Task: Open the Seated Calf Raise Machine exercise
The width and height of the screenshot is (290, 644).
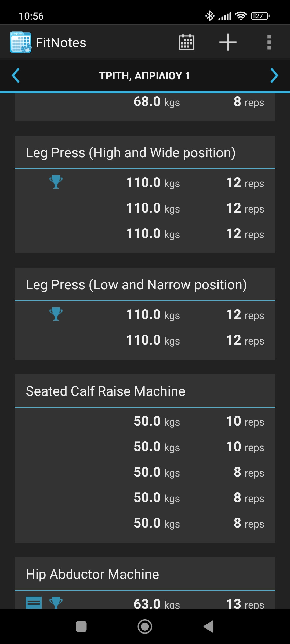Action: click(106, 391)
